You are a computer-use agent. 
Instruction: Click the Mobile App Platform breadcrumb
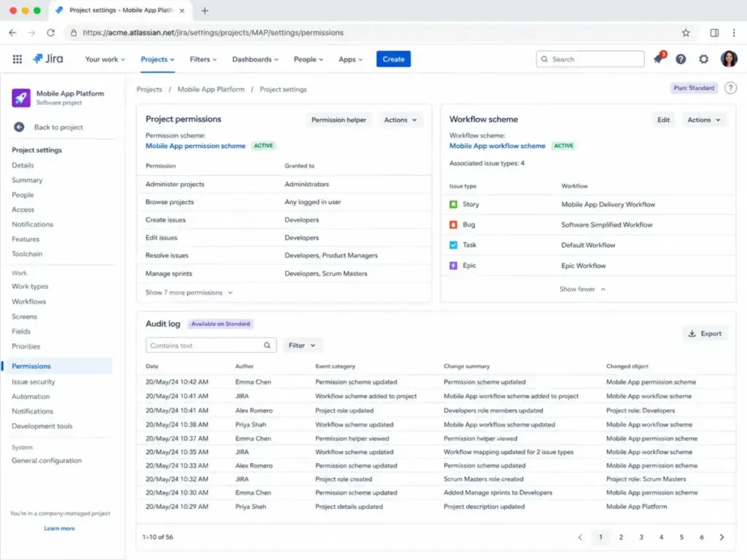(211, 89)
